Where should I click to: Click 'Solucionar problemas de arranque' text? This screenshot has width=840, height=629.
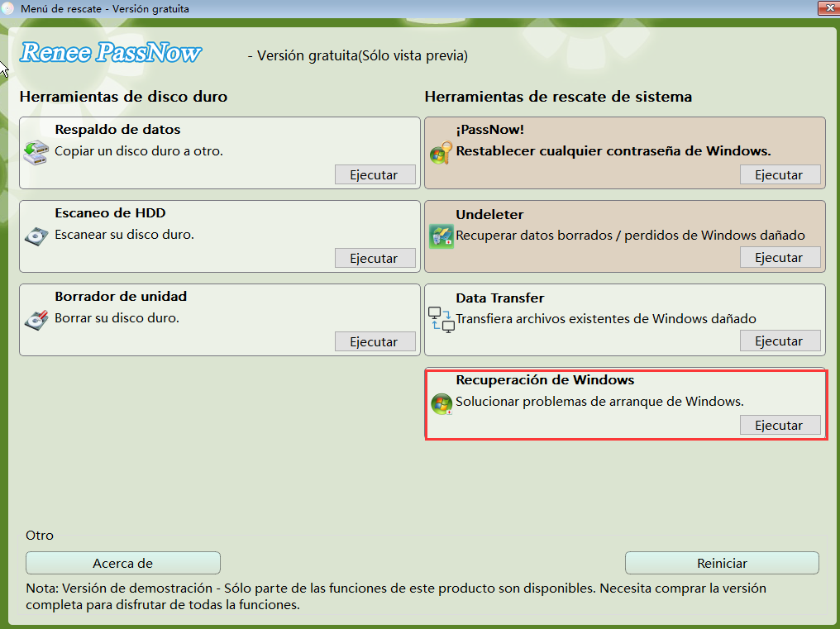(x=599, y=402)
